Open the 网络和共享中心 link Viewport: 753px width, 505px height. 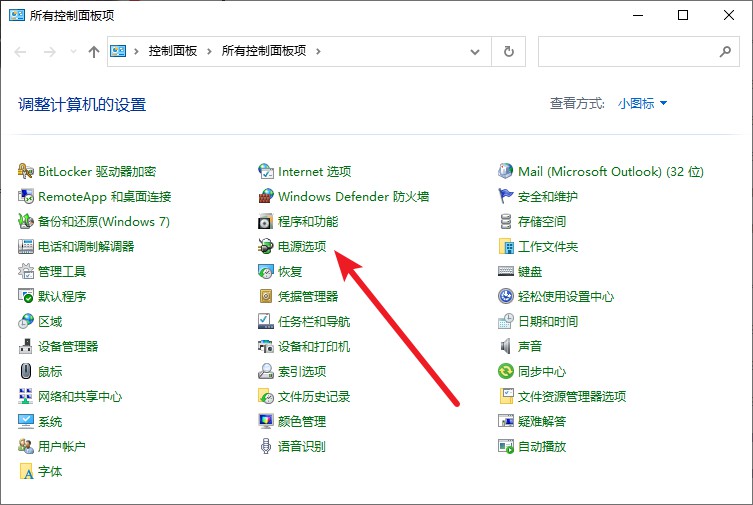[80, 396]
